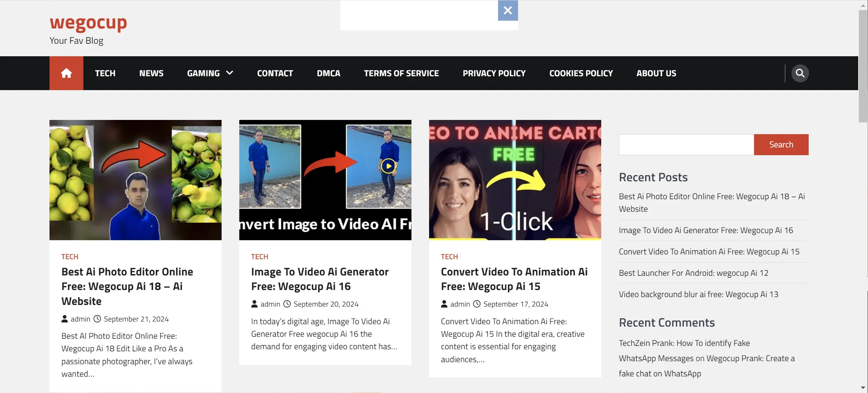Click the play icon on video thumbnail

point(388,166)
